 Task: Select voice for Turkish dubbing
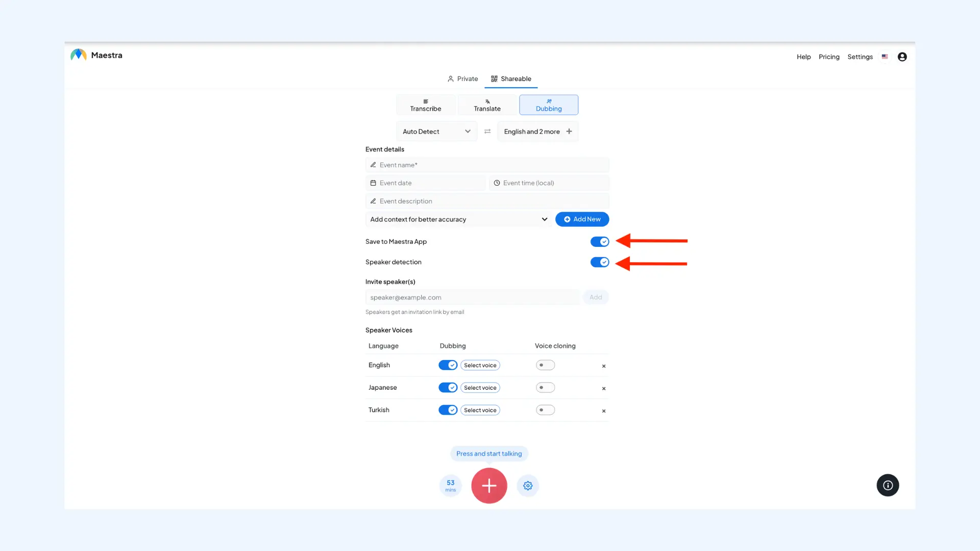[x=480, y=410]
